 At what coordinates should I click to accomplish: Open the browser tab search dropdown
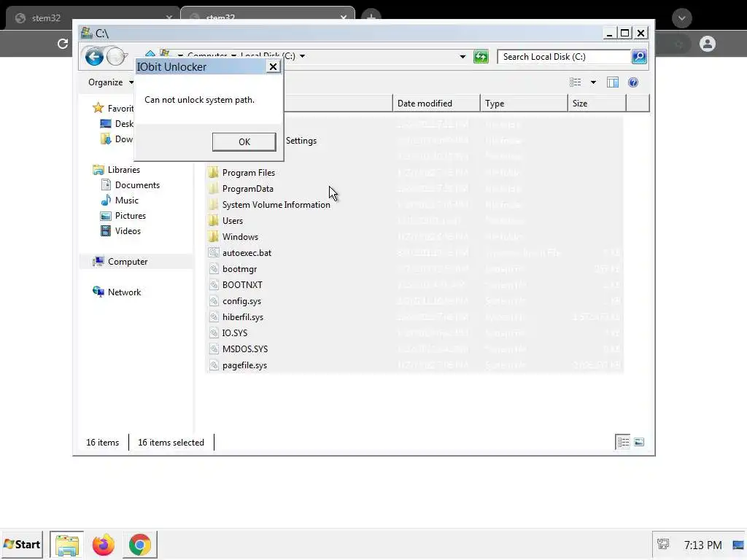(682, 18)
